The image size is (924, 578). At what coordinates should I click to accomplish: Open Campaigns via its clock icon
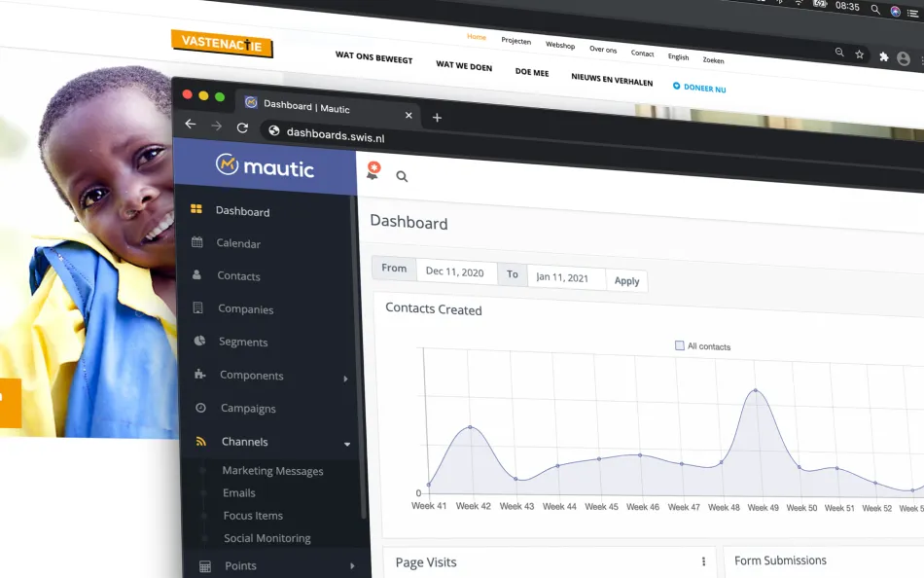click(x=200, y=408)
